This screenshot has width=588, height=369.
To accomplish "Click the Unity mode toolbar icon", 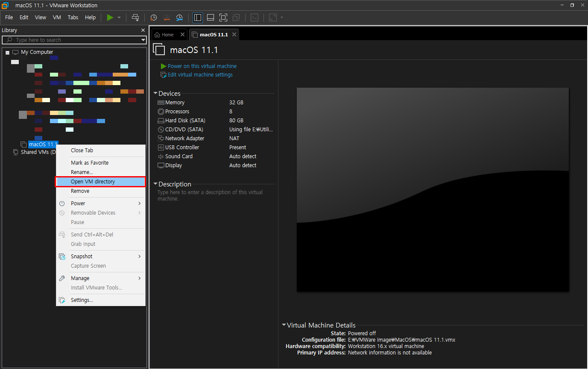I will [236, 18].
